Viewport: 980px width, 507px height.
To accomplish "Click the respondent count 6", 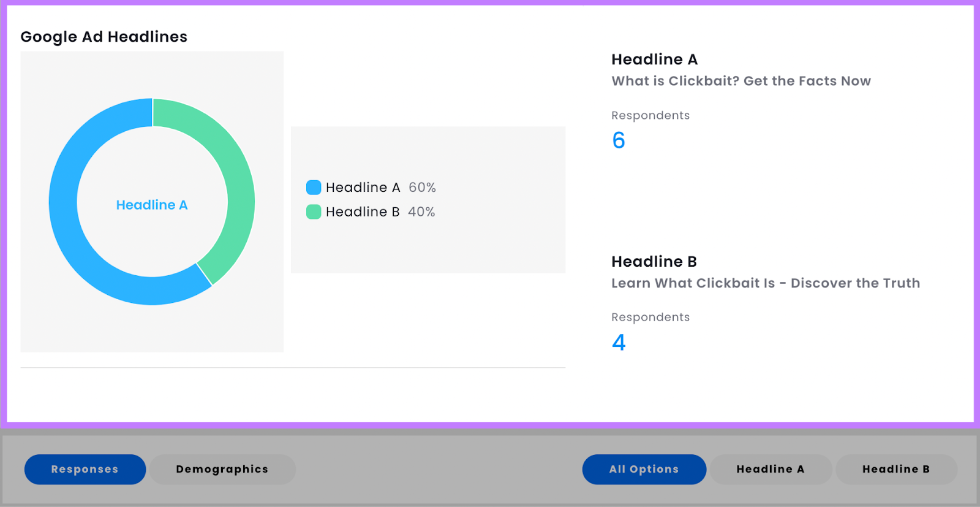I will [619, 140].
